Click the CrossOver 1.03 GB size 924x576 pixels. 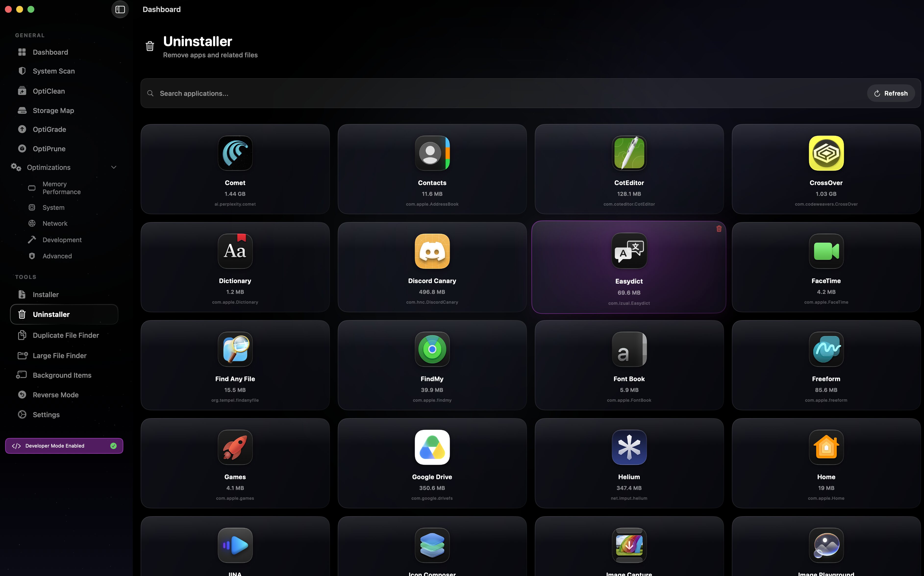pyautogui.click(x=826, y=194)
